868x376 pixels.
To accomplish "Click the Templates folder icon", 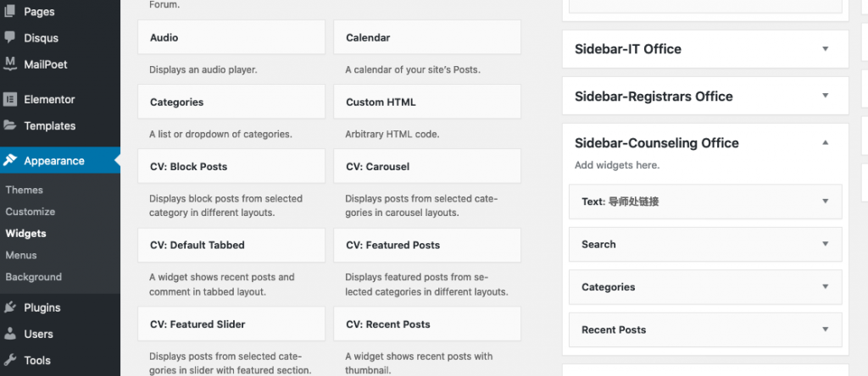I will pos(10,125).
